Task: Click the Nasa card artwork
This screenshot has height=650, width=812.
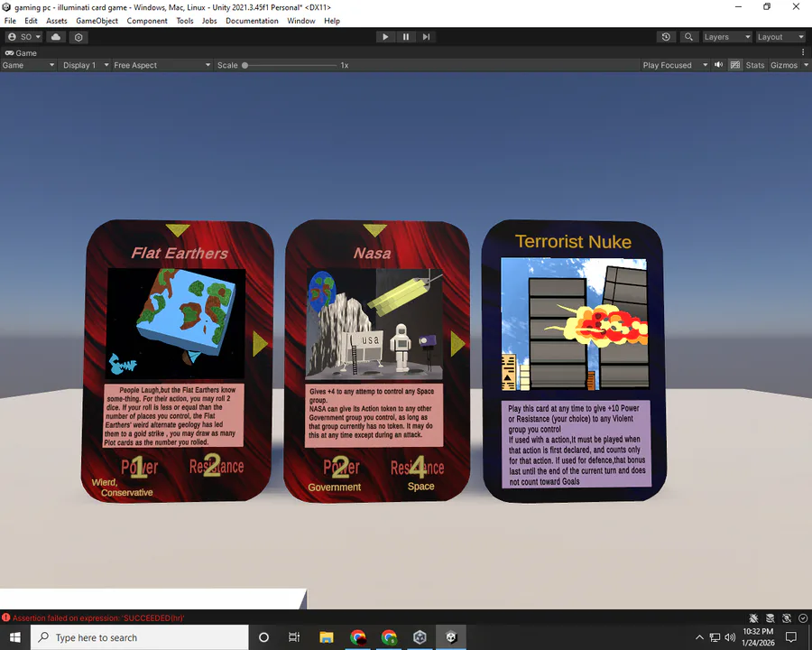Action: 375,324
